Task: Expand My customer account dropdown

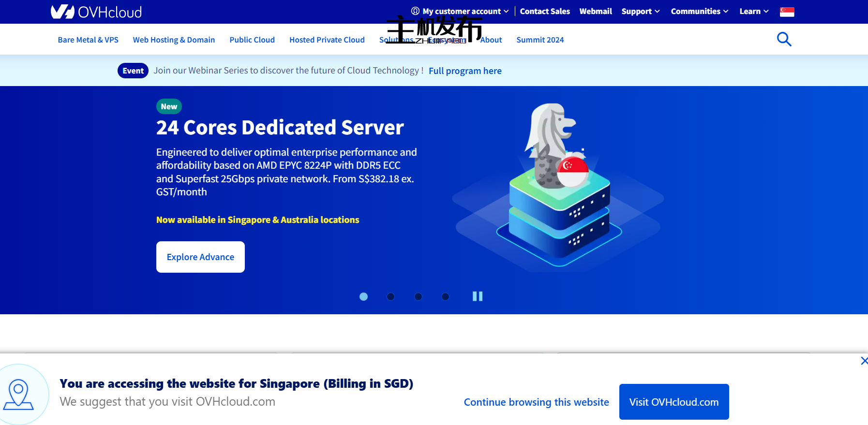Action: tap(460, 11)
